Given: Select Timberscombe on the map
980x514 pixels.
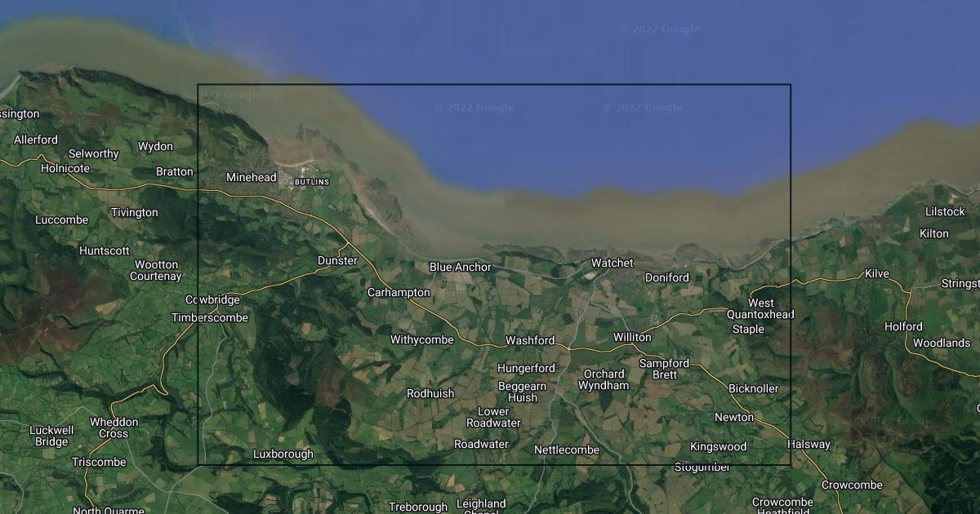Looking at the screenshot, I should pos(210,317).
